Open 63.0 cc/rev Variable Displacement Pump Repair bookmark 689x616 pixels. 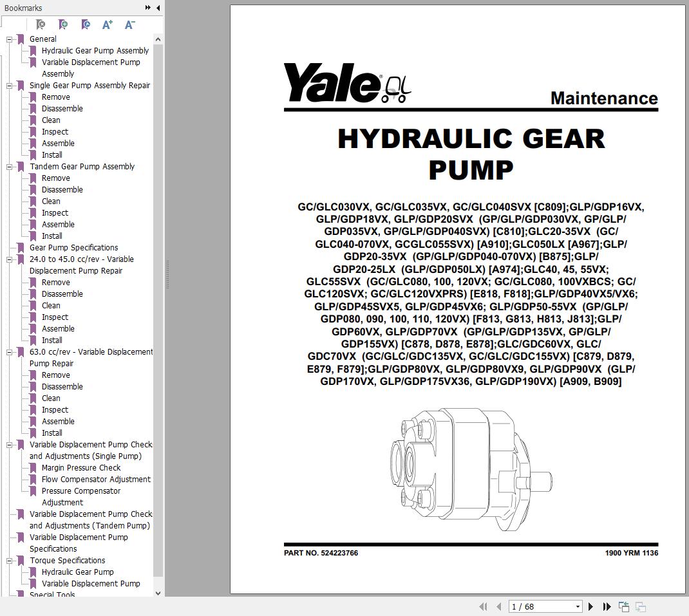(91, 358)
